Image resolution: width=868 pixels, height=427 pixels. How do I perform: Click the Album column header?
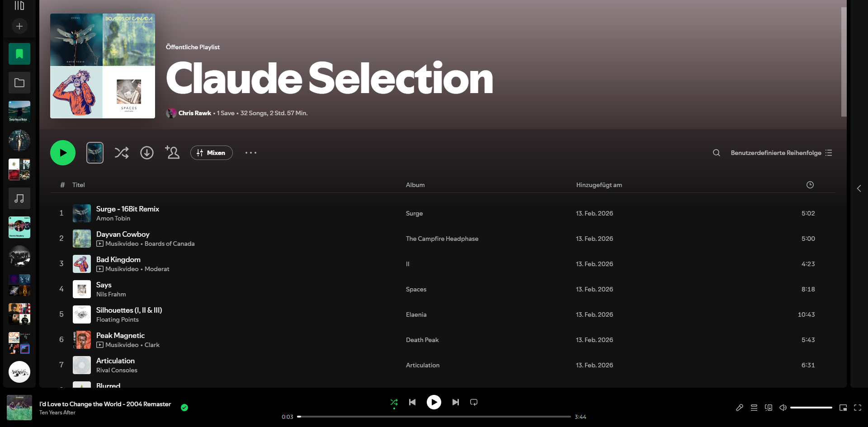tap(415, 185)
